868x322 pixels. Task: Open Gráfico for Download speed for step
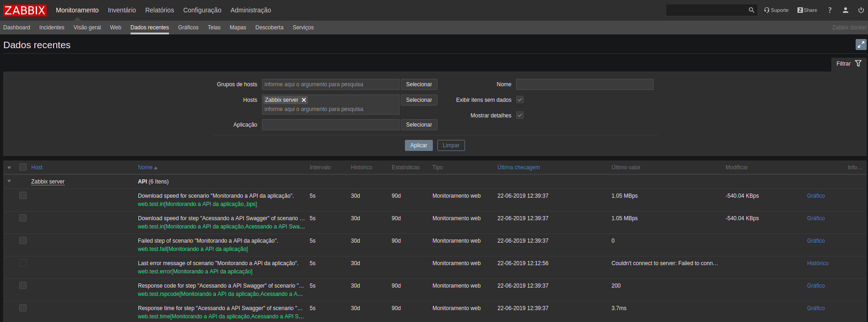[x=816, y=218]
